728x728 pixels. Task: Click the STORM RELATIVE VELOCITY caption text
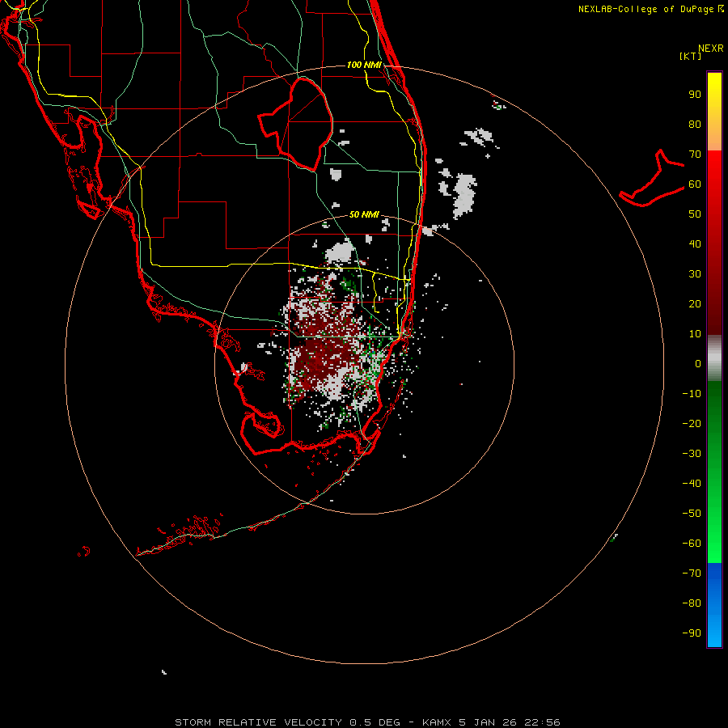258,722
